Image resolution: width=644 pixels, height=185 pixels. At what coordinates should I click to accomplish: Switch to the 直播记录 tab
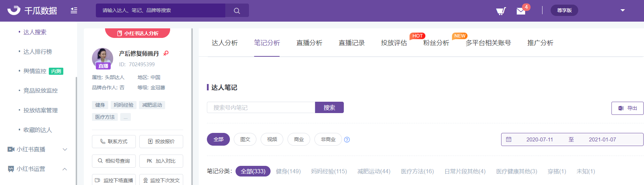coord(352,43)
